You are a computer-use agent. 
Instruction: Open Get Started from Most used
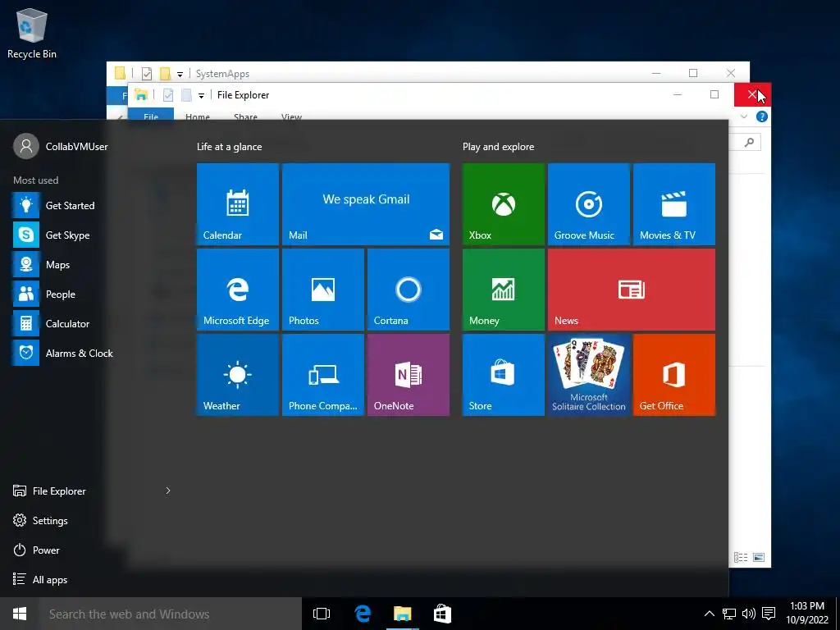point(91,206)
